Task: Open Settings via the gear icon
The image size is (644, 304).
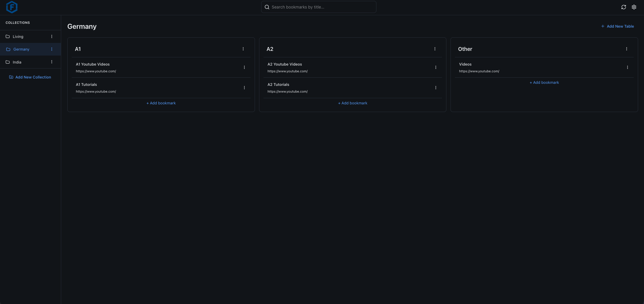Action: pyautogui.click(x=634, y=7)
